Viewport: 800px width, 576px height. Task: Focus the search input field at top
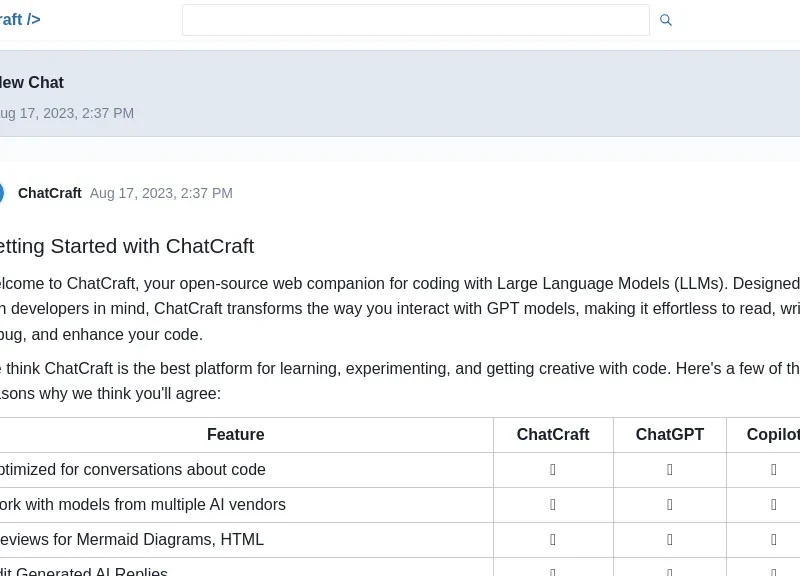click(416, 20)
